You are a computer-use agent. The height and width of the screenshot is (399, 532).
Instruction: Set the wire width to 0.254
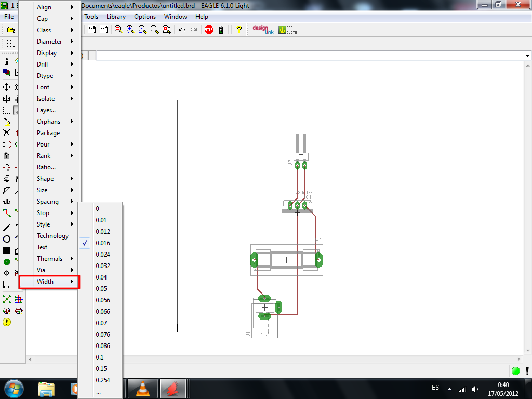100,380
